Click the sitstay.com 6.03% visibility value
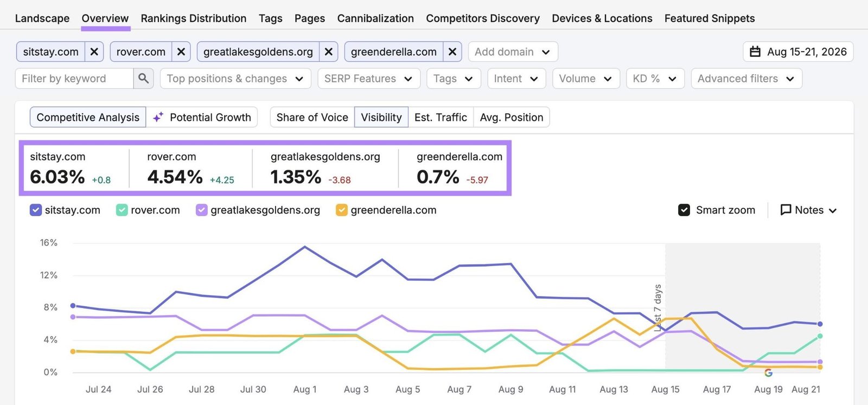868x405 pixels. pos(58,177)
